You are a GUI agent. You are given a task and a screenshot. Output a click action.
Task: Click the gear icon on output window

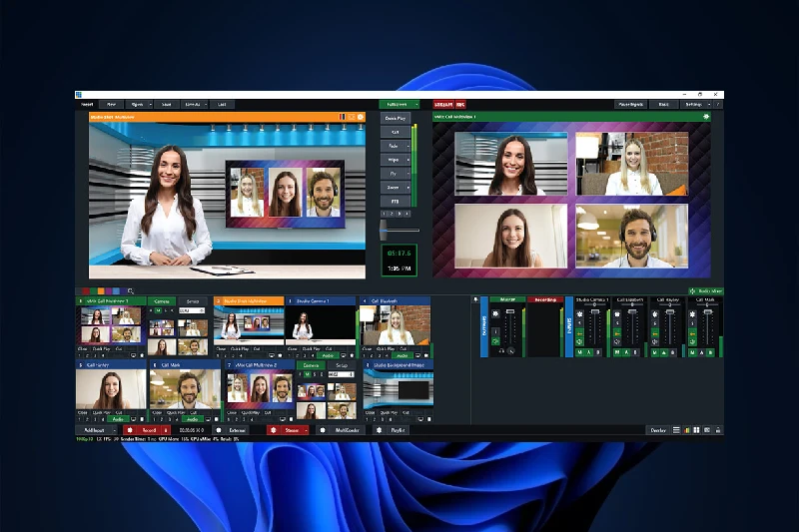(x=707, y=117)
